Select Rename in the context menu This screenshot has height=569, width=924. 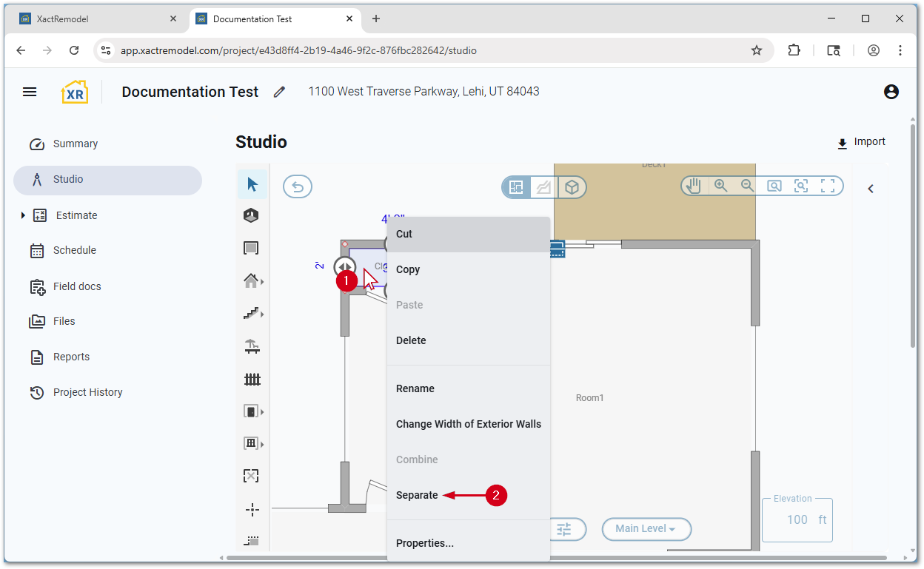(x=415, y=388)
